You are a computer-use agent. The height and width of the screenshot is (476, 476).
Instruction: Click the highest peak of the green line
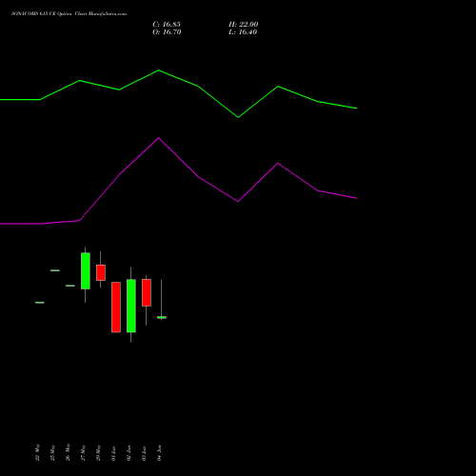(159, 70)
